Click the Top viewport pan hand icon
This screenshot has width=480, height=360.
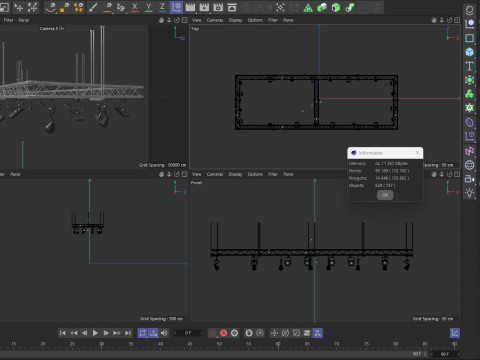pyautogui.click(x=434, y=20)
